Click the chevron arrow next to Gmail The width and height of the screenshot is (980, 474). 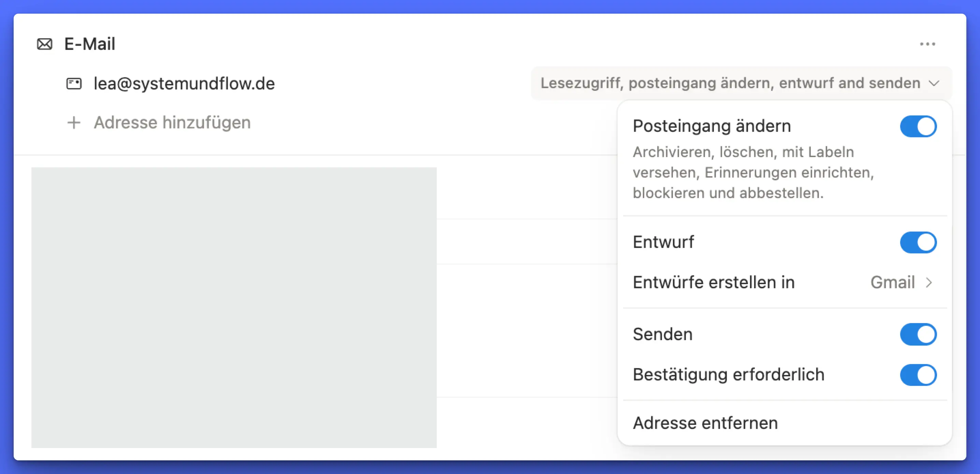coord(929,282)
